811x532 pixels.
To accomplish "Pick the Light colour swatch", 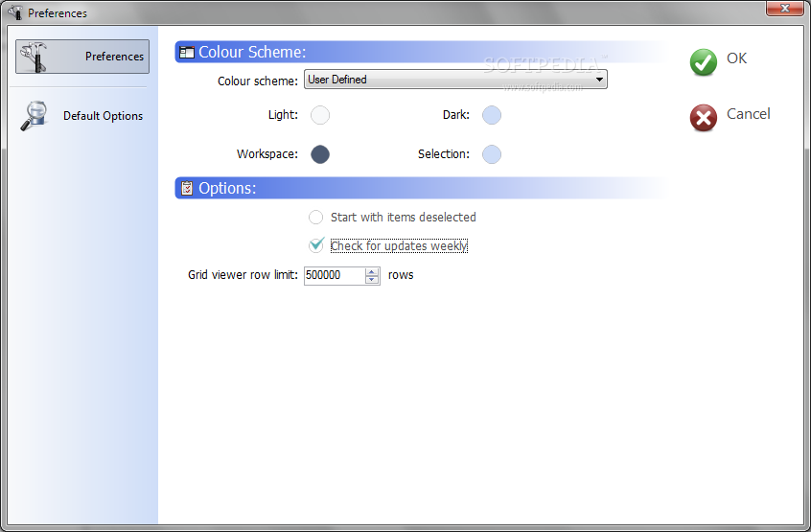I will pyautogui.click(x=320, y=115).
